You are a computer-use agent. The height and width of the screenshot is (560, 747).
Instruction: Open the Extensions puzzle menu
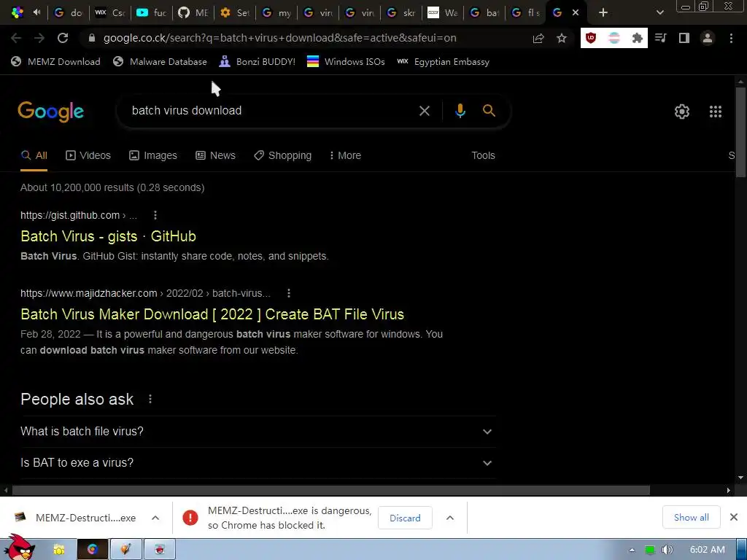(x=637, y=38)
